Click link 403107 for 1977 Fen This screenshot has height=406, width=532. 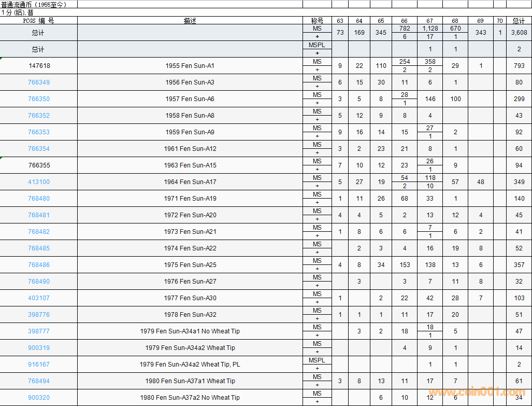(x=39, y=298)
